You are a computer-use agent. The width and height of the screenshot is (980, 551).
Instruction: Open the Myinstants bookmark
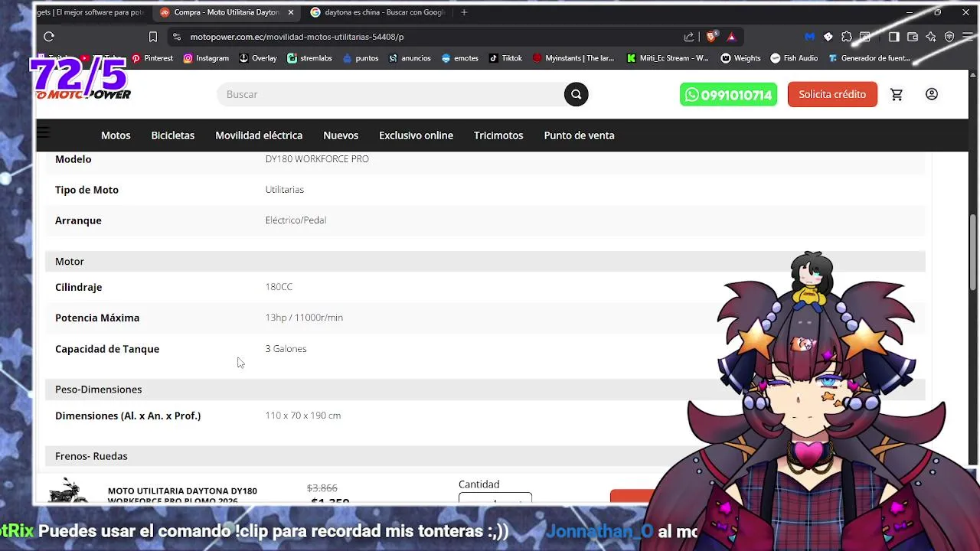[573, 58]
